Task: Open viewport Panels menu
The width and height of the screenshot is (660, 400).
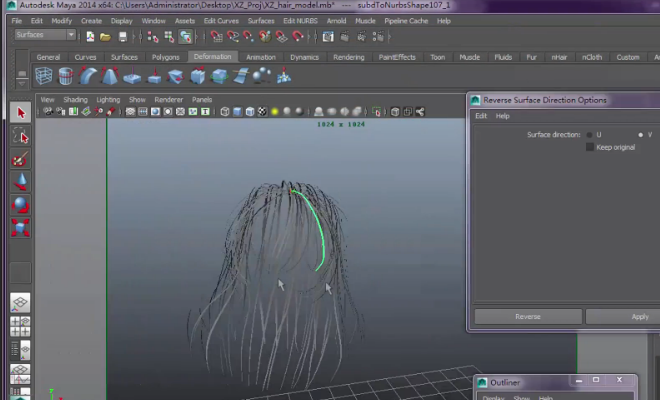Action: pos(202,100)
